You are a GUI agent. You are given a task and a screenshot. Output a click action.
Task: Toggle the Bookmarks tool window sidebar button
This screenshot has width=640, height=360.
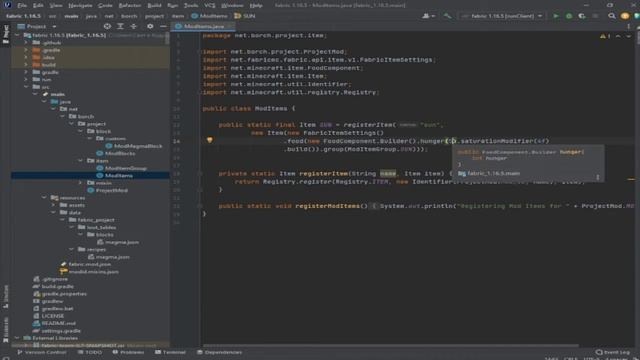pos(5,331)
